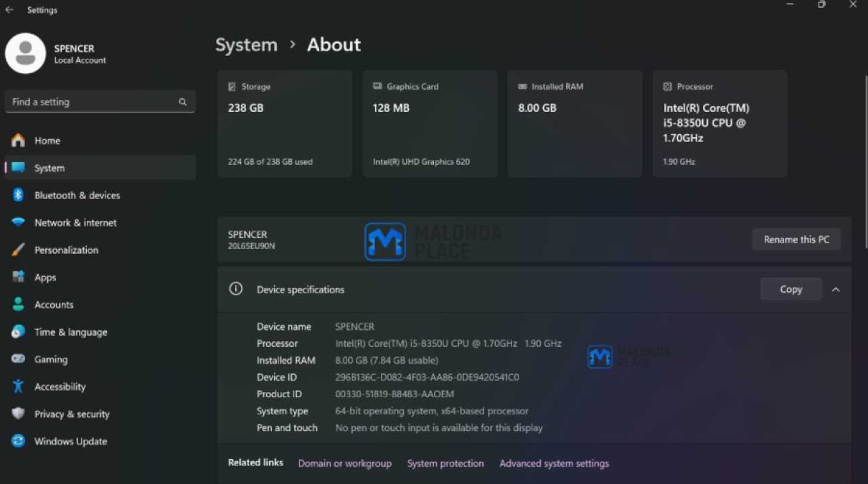The height and width of the screenshot is (484, 868).
Task: Go back with the Settings back arrow
Action: [9, 10]
